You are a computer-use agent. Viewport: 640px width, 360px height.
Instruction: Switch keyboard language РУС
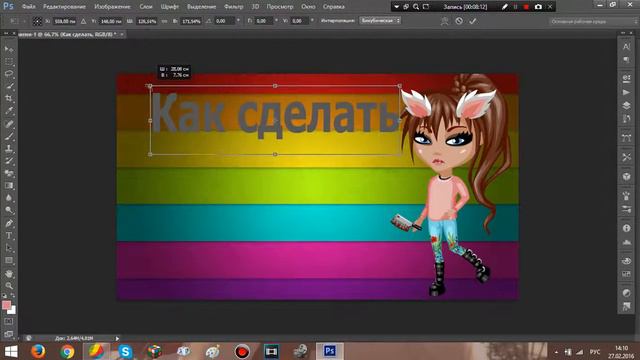[595, 352]
